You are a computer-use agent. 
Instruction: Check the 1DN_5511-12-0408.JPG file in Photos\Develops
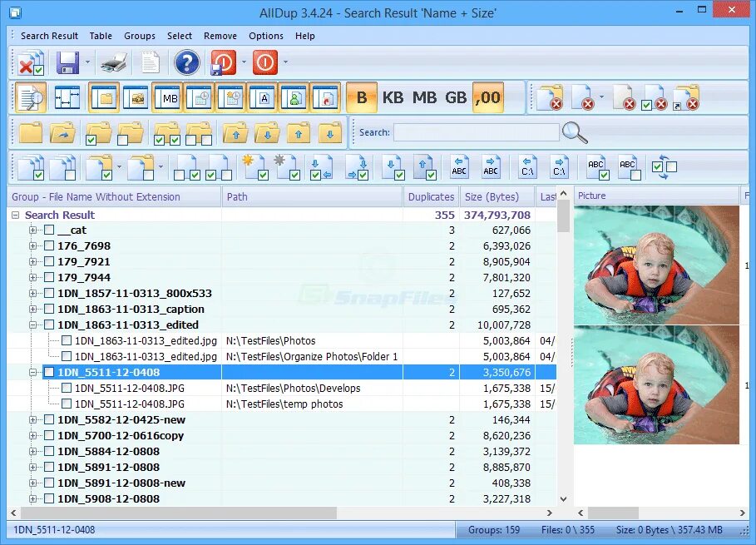tap(67, 389)
